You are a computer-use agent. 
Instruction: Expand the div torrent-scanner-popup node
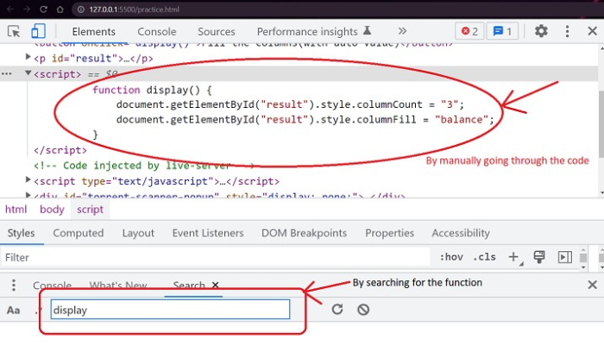pos(28,195)
